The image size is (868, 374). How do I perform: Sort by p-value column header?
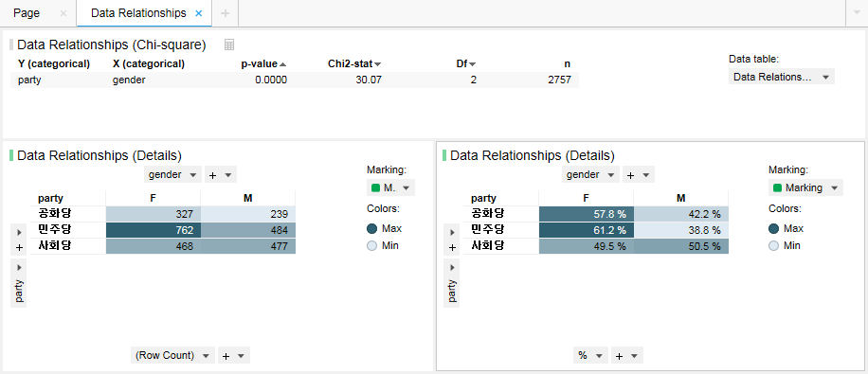tap(263, 63)
